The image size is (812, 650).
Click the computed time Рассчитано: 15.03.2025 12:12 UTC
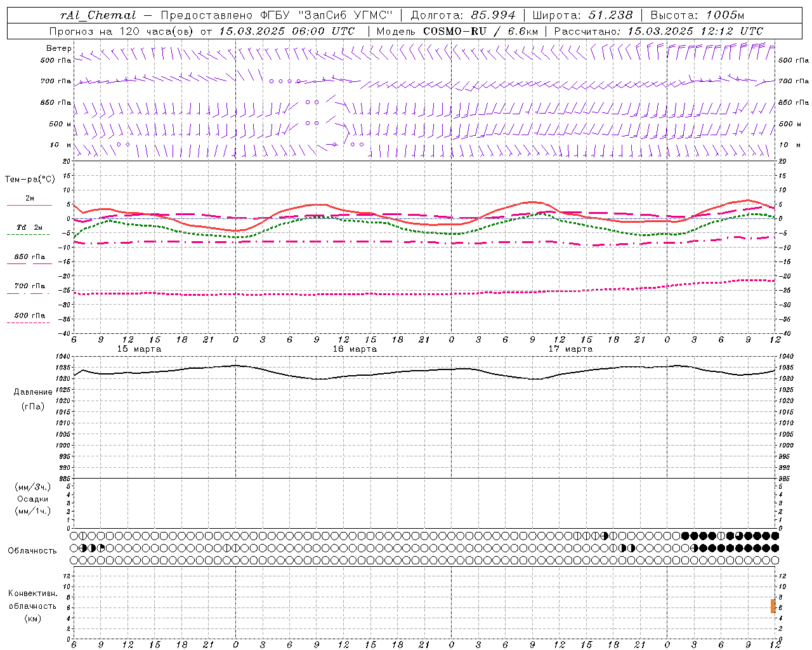click(x=658, y=31)
